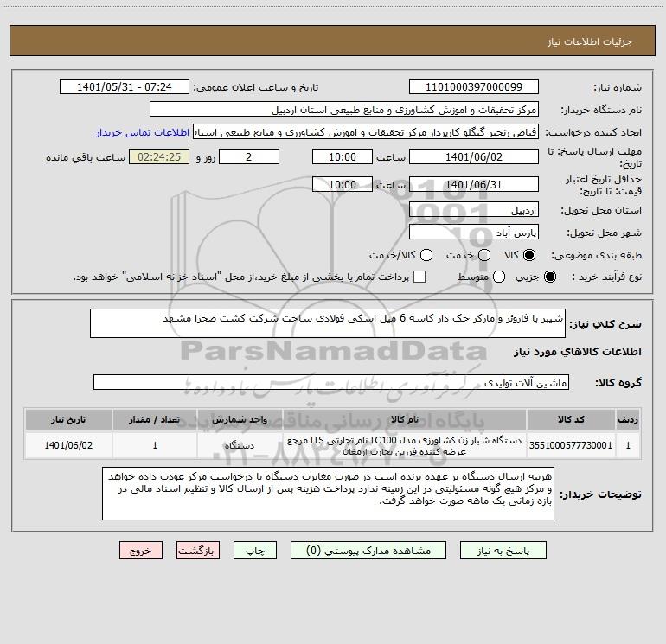This screenshot has height=644, width=666.
Task: Click the شماره نیاز field 1101000397000099
Action: tap(474, 87)
